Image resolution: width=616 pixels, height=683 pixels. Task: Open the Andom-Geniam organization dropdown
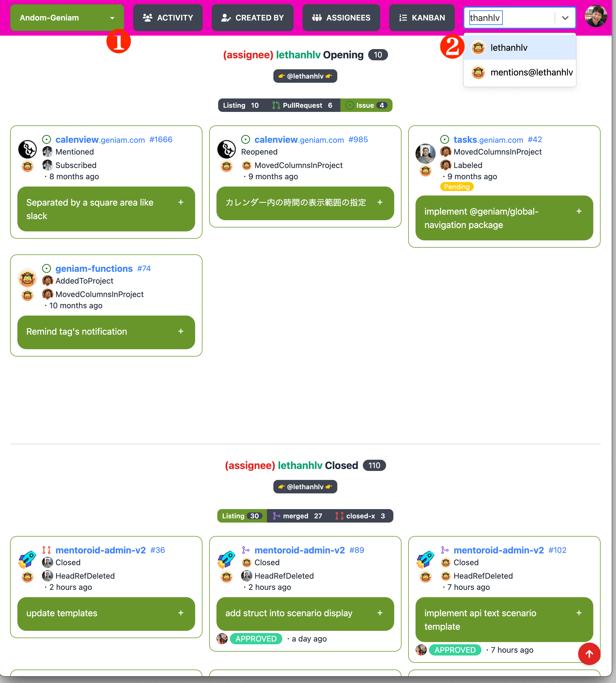pos(67,18)
